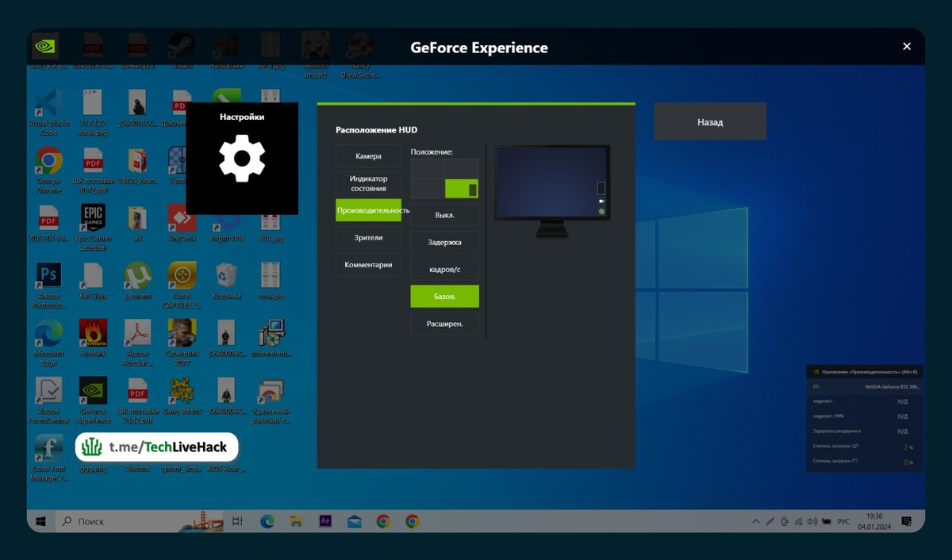Click the Fall Guys desktop shortcut
Screen dimensions: 952x560
pyautogui.click(x=93, y=279)
